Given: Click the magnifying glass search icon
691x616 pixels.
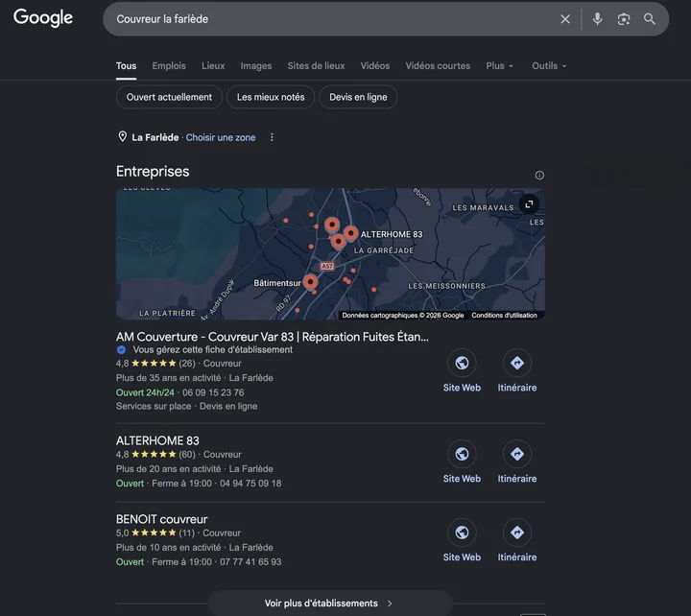Looking at the screenshot, I should pos(649,19).
